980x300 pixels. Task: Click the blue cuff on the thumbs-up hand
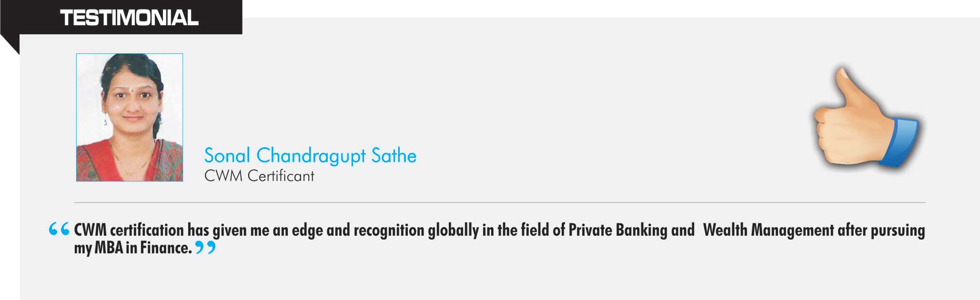(899, 142)
